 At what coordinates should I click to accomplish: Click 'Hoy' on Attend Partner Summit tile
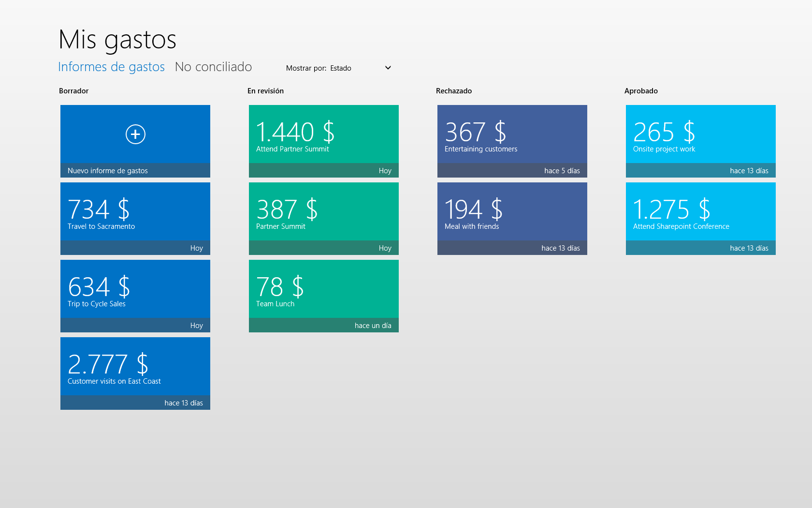[385, 171]
